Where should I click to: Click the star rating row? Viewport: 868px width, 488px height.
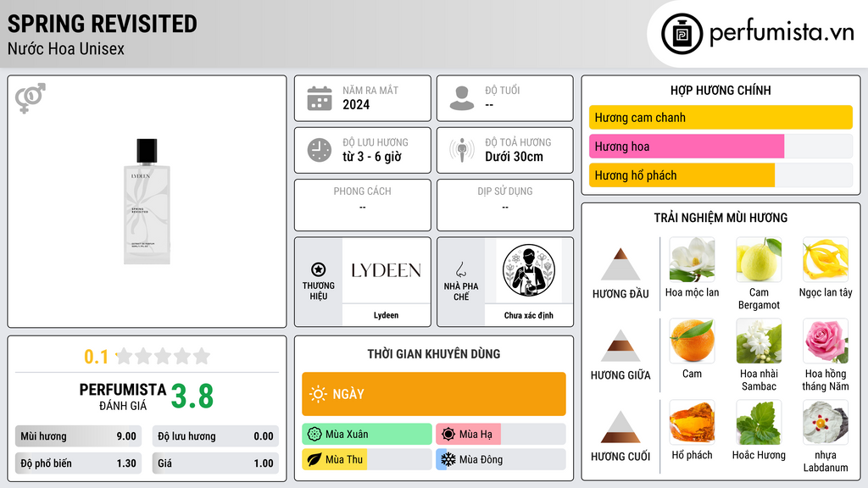(164, 356)
